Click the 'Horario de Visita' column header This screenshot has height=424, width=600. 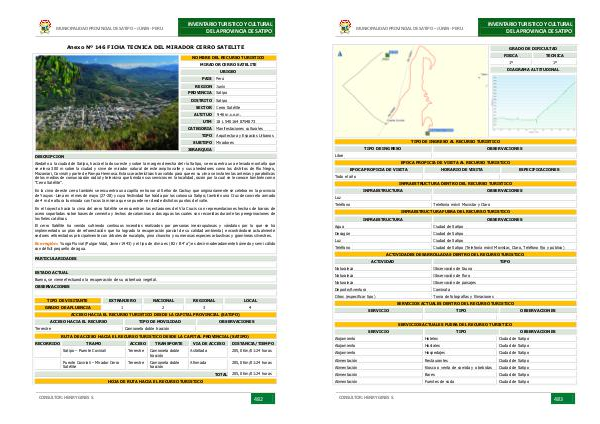(x=462, y=170)
